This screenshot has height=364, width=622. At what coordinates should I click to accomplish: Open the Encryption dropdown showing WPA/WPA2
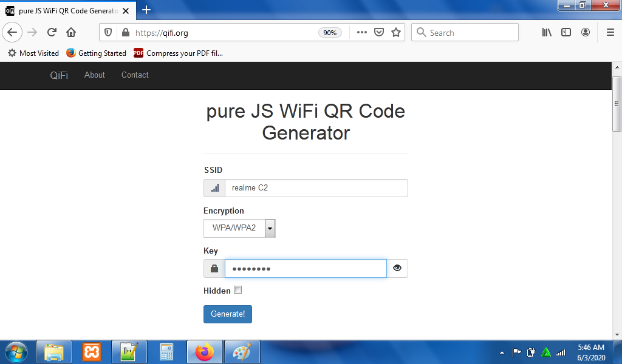[270, 228]
